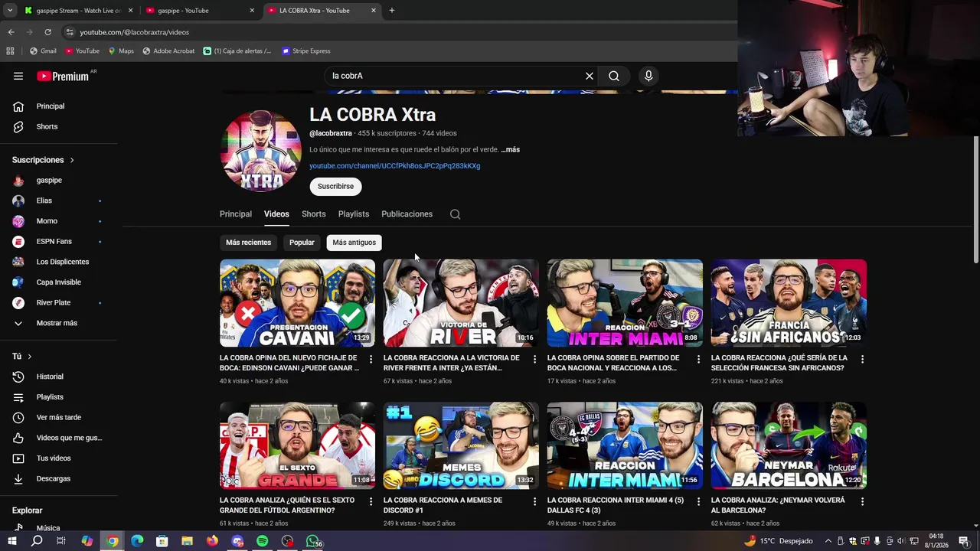Select the Más antiguos filter chip
This screenshot has height=551, width=980.
(x=354, y=243)
